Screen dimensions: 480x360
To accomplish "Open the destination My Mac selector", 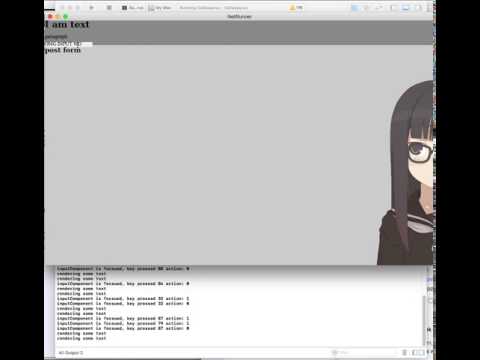I will click(x=160, y=7).
